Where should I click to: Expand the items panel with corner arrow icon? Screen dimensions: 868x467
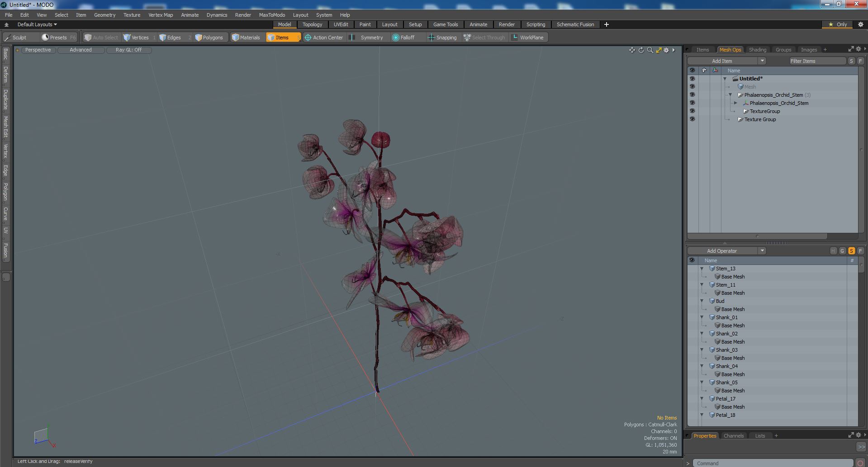(x=851, y=49)
